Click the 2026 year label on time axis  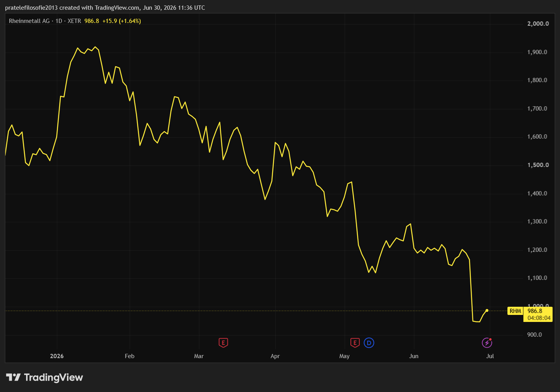click(57, 356)
